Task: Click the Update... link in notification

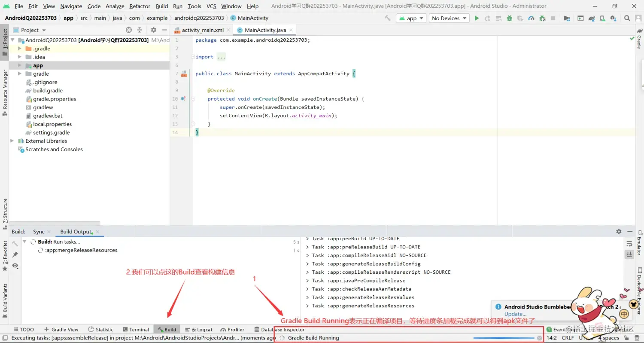Action: coord(515,314)
